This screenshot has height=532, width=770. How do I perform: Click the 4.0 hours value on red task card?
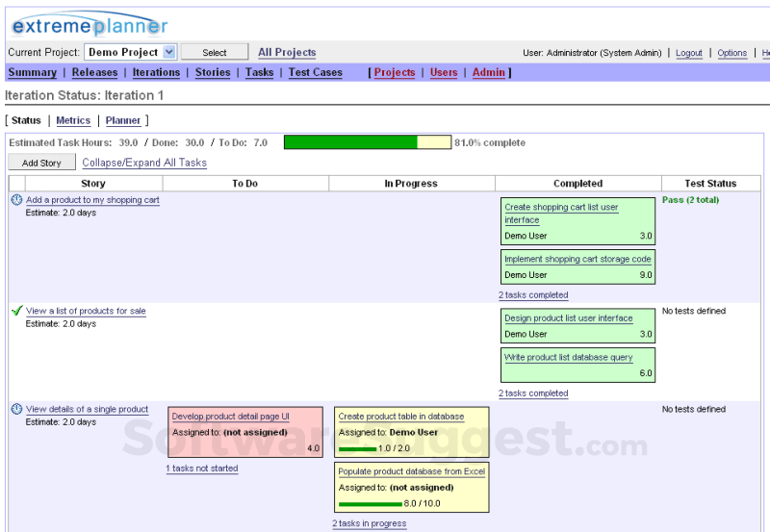click(x=314, y=448)
